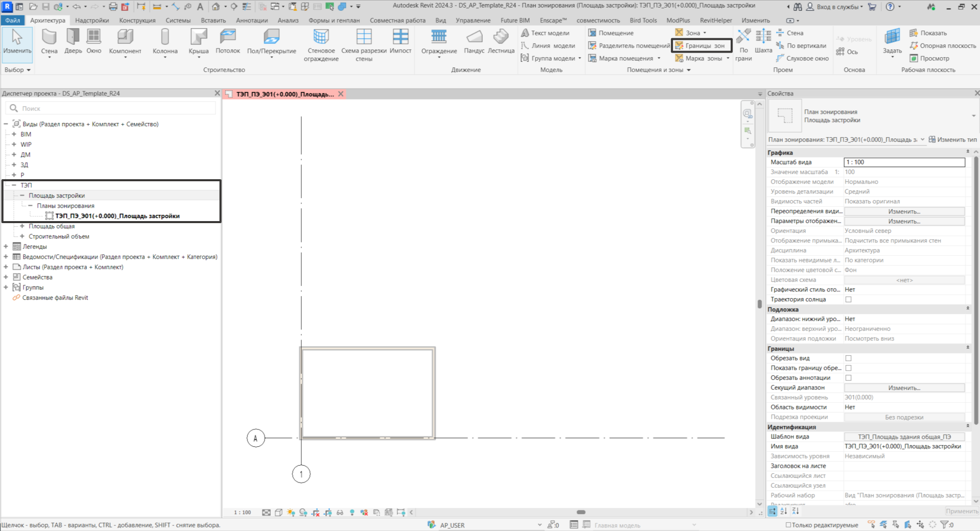The width and height of the screenshot is (980, 531).
Task: Click Изменить for Секущий диапазон
Action: [x=904, y=388]
